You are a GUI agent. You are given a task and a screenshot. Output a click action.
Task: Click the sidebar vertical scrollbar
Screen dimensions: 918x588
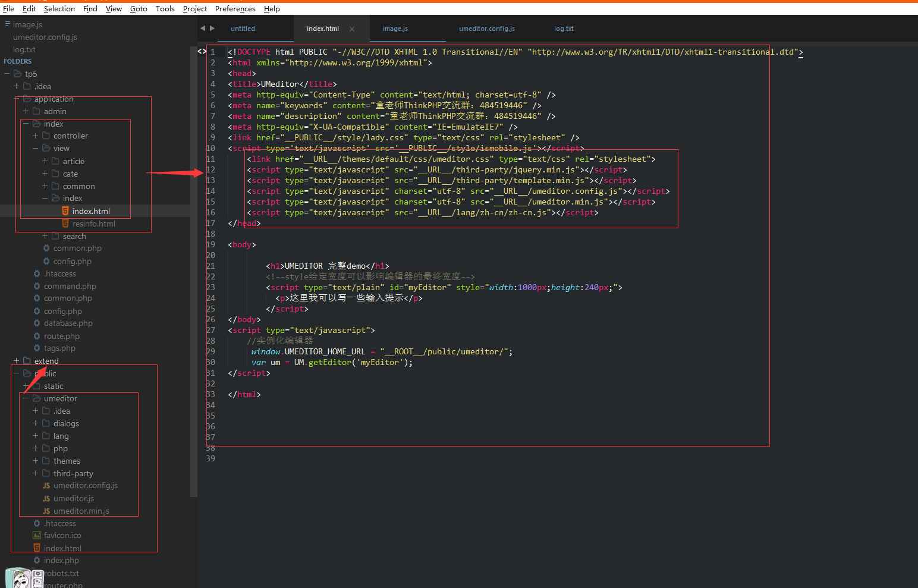point(193,271)
